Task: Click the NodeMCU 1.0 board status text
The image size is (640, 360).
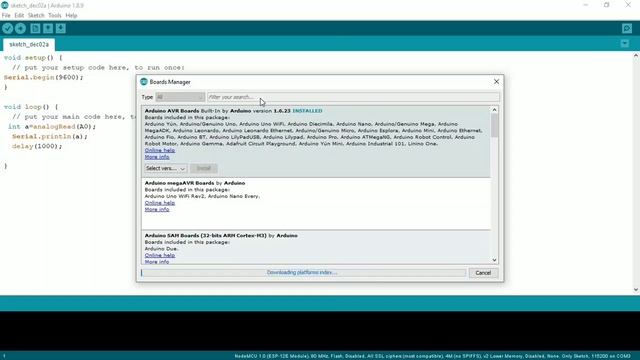Action: point(432,356)
